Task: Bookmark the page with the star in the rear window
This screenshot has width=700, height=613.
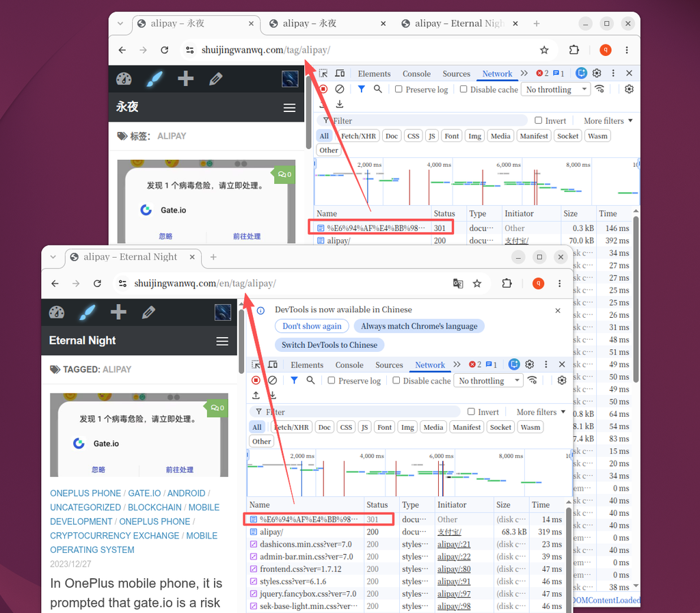Action: point(544,50)
